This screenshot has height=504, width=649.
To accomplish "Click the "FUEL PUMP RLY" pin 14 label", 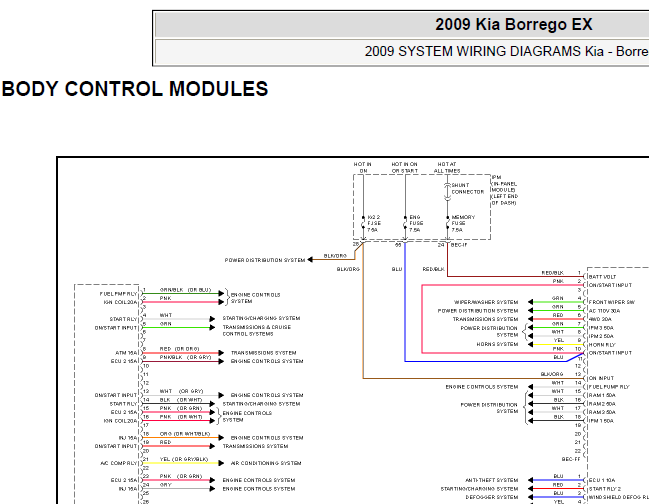I will pyautogui.click(x=609, y=387).
